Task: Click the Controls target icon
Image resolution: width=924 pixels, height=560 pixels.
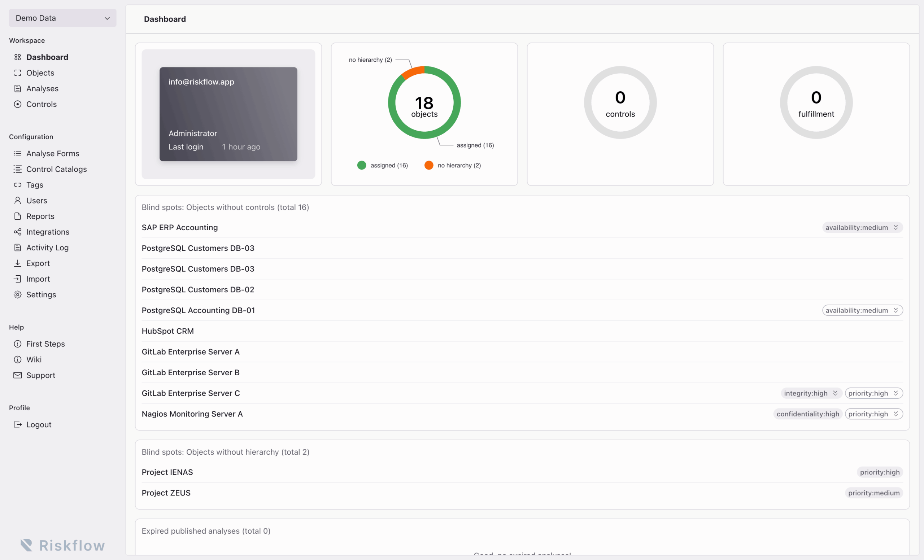Action: tap(18, 104)
